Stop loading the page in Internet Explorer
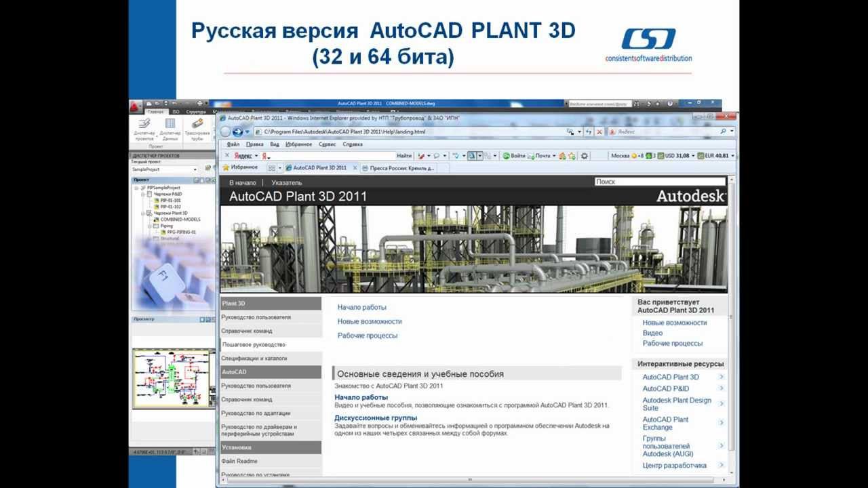This screenshot has width=868, height=488. [601, 131]
